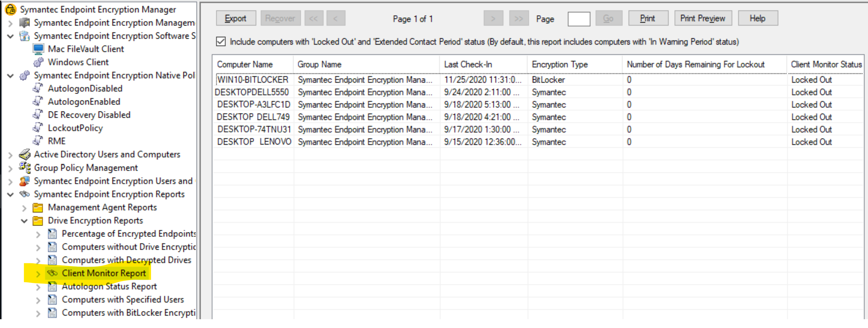Viewport: 868px width, 328px height.
Task: Click the Symantec Endpoint Encryption Reports icon
Action: click(25, 194)
